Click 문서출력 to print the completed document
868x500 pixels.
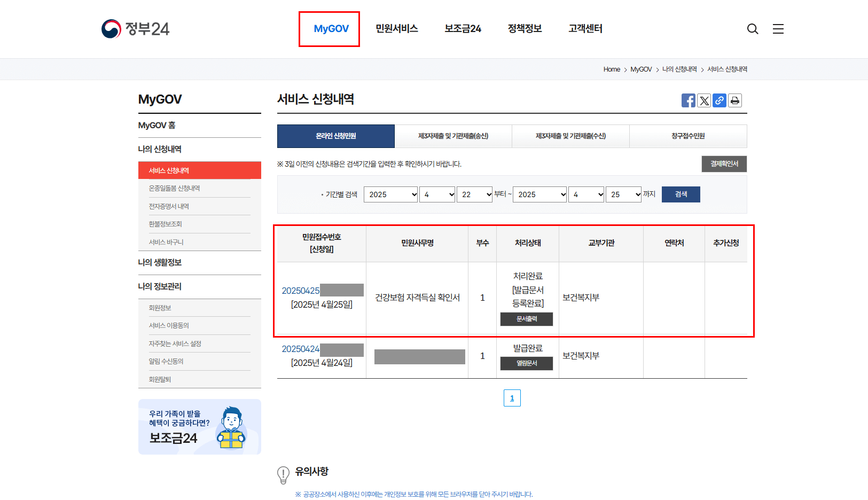[x=526, y=319]
